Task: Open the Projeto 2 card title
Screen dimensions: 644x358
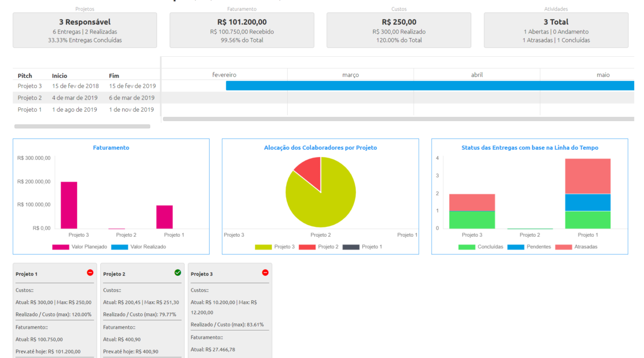Action: (114, 274)
